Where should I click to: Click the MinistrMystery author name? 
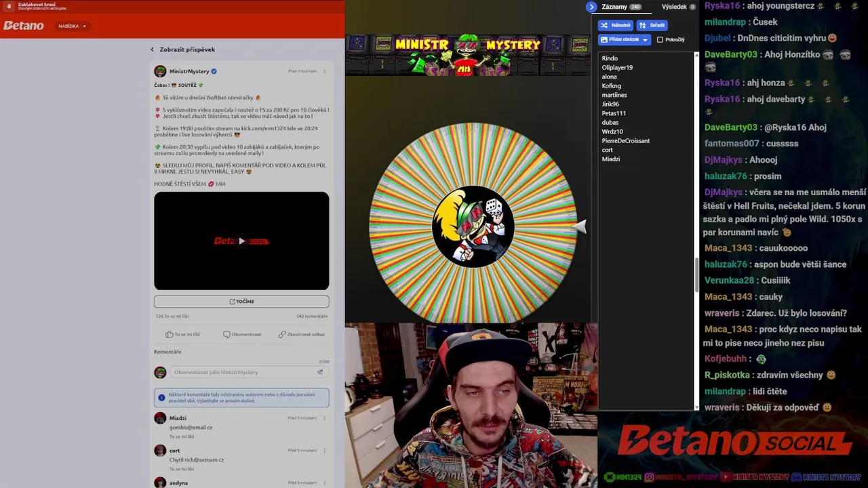click(189, 71)
